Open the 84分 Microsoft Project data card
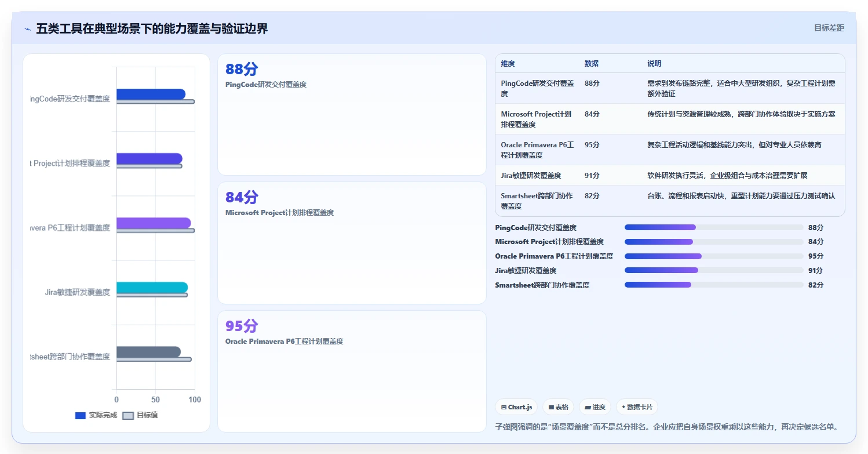The image size is (868, 454). [x=352, y=243]
